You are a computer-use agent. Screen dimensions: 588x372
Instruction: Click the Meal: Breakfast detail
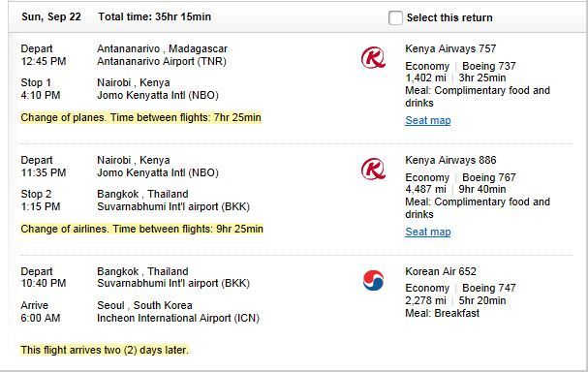click(x=442, y=313)
